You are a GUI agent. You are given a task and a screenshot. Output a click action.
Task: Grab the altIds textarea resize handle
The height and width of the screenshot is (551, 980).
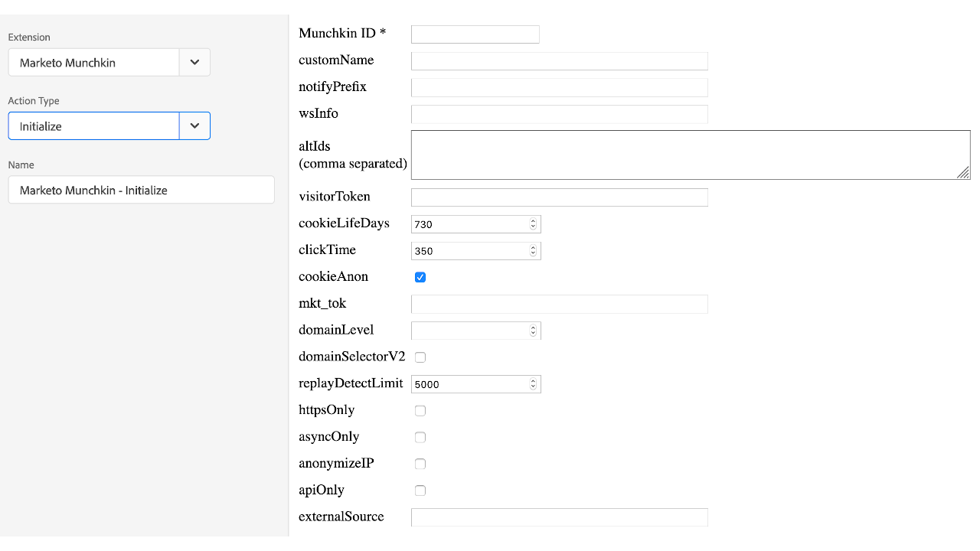964,173
